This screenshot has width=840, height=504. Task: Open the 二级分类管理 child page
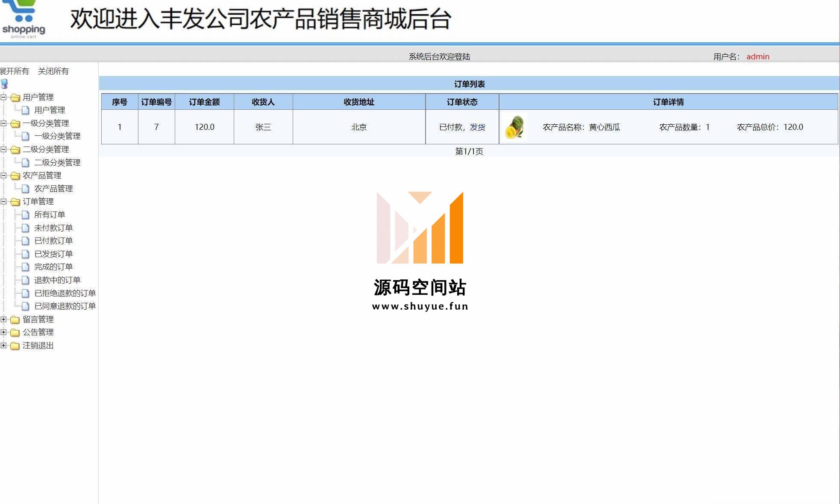point(57,163)
